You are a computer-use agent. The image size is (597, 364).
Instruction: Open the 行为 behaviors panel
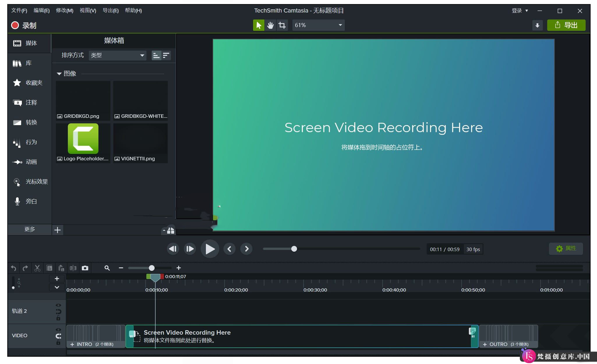click(x=29, y=142)
